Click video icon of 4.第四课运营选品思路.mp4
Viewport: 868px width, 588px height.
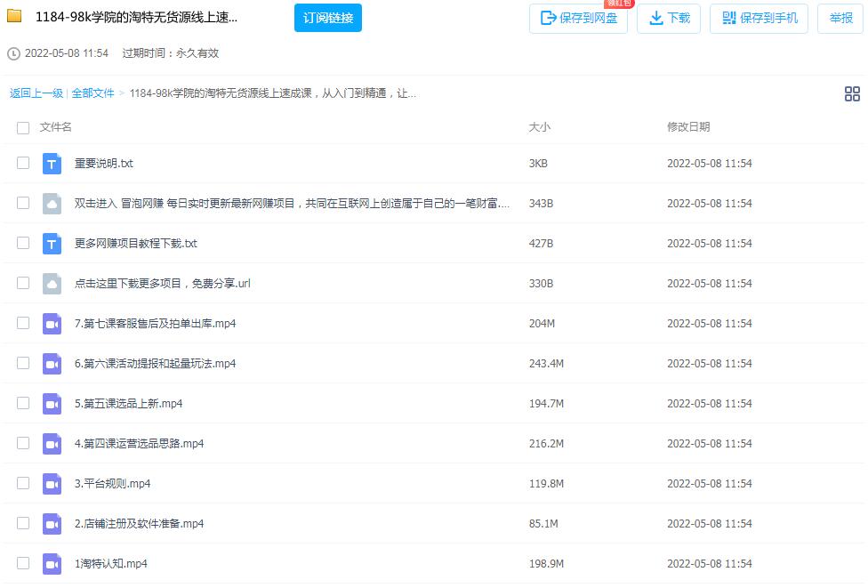click(x=52, y=444)
